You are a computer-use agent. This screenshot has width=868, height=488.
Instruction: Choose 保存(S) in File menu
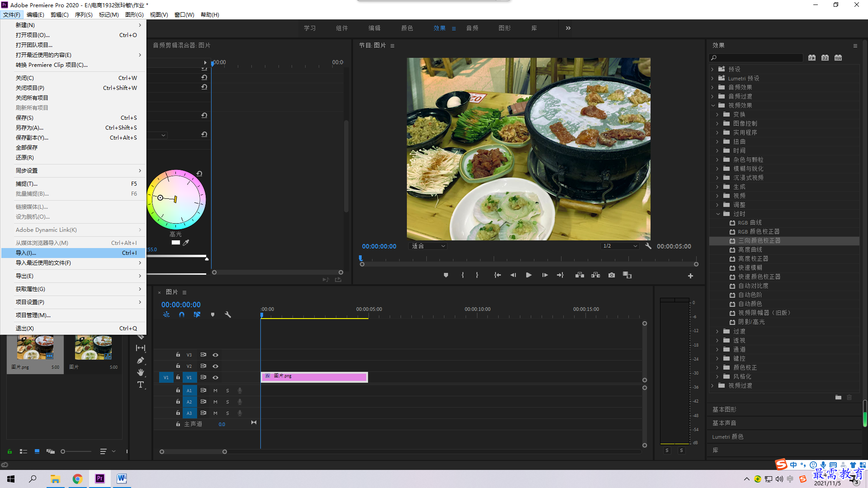73,118
